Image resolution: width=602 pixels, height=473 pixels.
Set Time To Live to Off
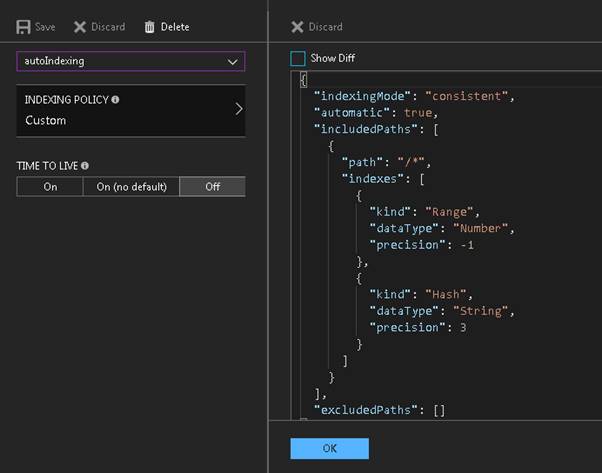coord(212,187)
